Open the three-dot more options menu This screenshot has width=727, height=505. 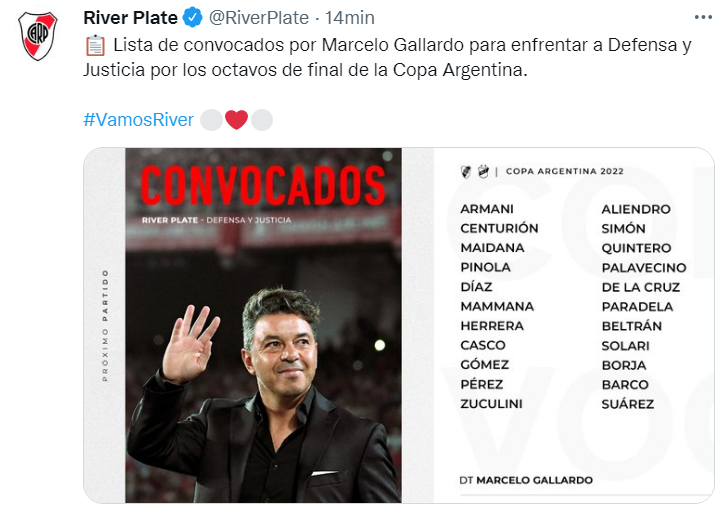point(703,18)
